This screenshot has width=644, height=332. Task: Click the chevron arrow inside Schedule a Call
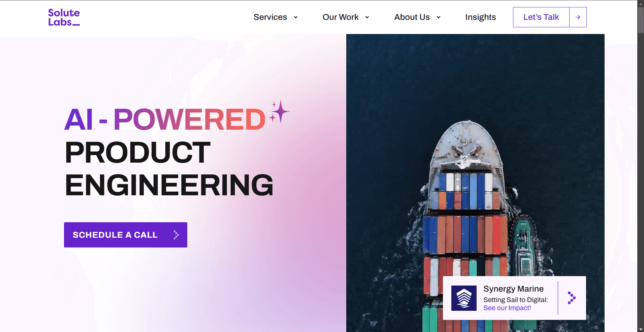pyautogui.click(x=176, y=235)
